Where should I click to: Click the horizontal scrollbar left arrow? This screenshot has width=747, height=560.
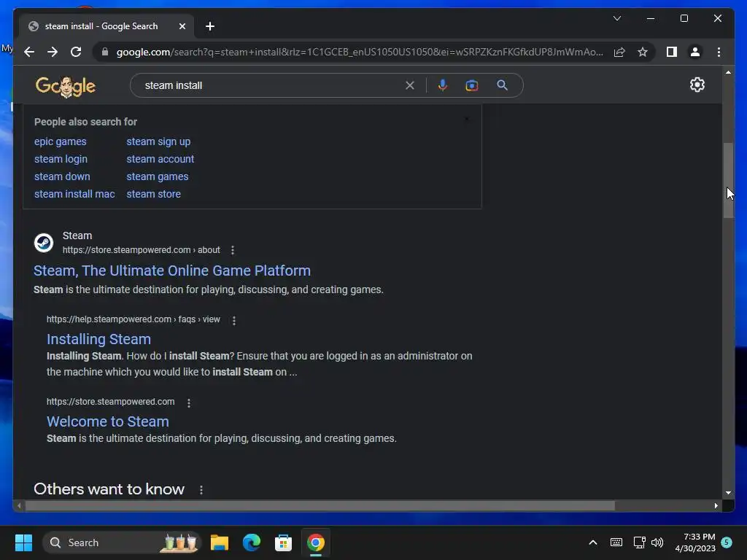tap(19, 506)
